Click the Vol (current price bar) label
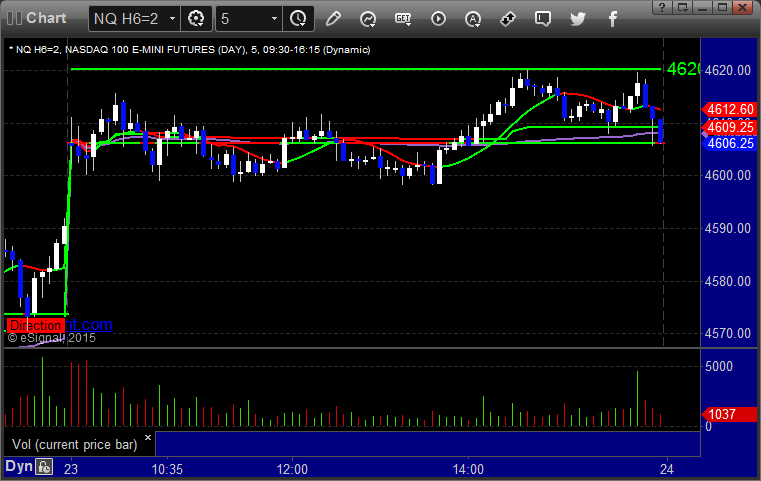Image resolution: width=761 pixels, height=481 pixels. (x=75, y=445)
